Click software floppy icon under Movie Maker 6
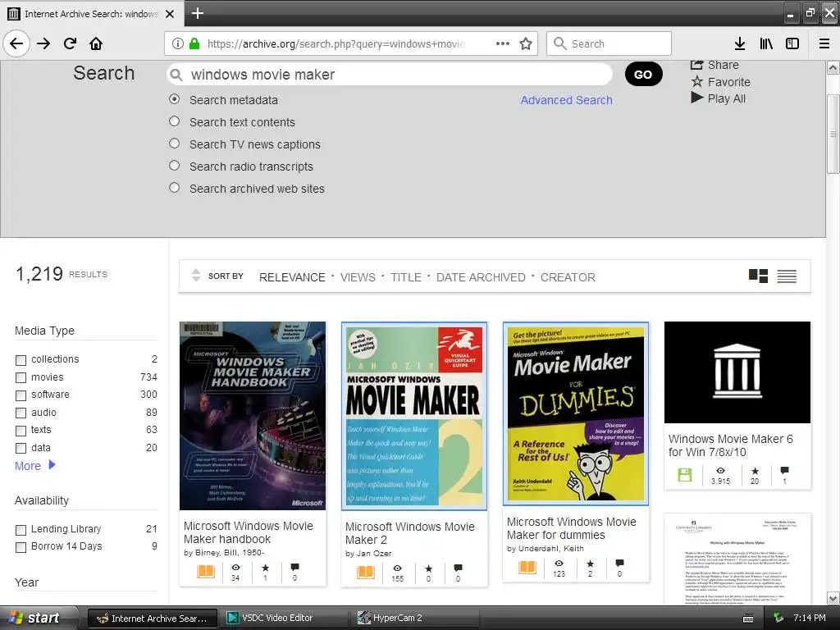 (685, 475)
